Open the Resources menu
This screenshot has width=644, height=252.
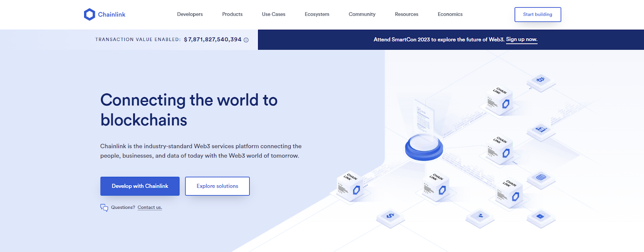point(407,14)
